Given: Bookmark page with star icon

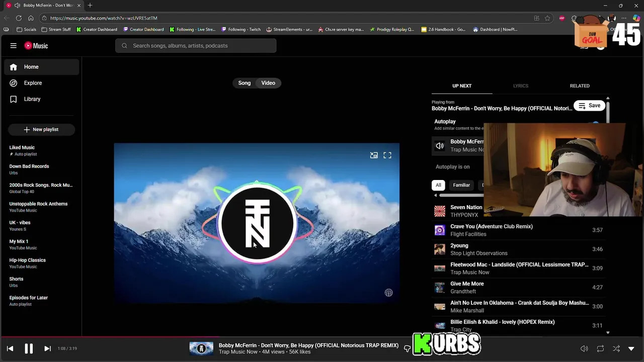Looking at the screenshot, I should 547,18.
